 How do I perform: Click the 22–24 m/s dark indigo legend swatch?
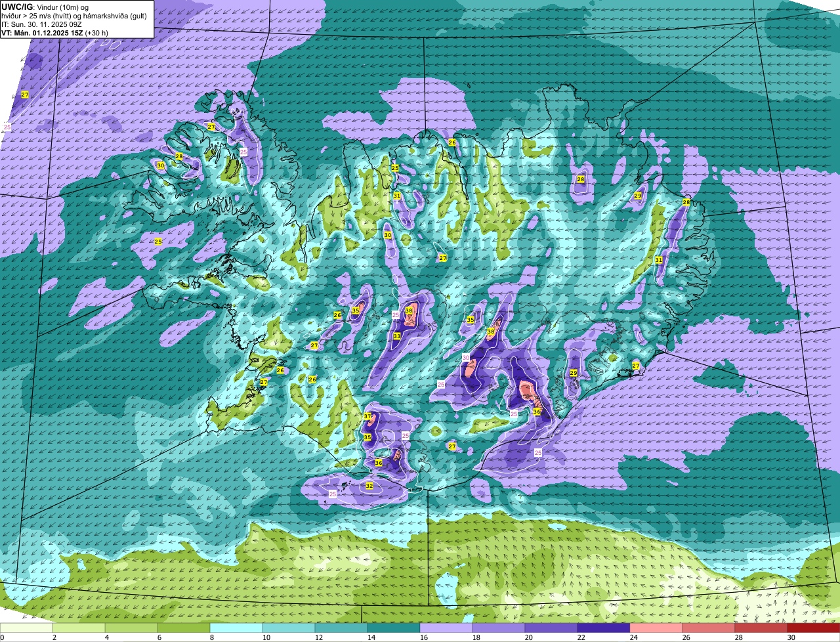[604, 628]
